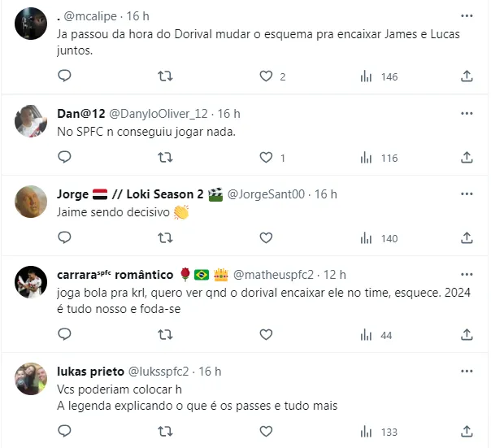491x448 pixels.
Task: Open more options on Jorge's tweet
Action: click(467, 194)
